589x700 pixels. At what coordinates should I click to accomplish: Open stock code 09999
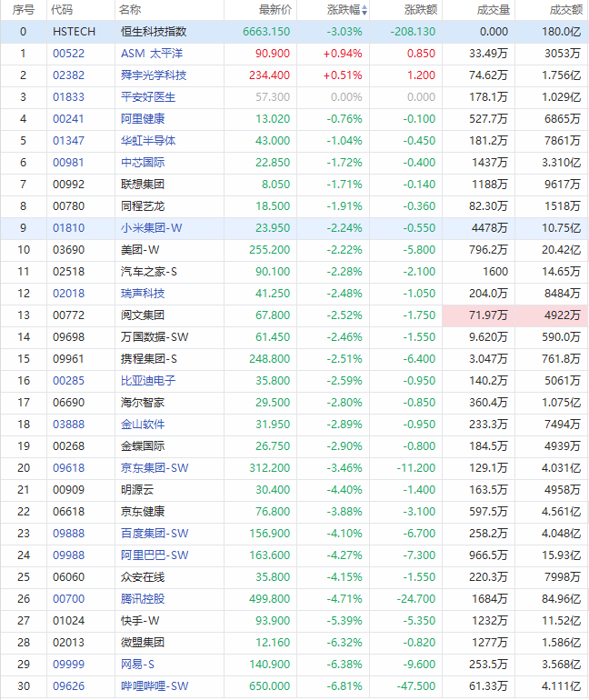[69, 665]
